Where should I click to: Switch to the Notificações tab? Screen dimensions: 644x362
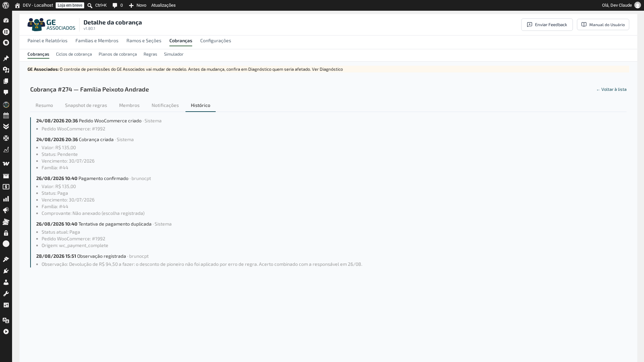(x=165, y=105)
